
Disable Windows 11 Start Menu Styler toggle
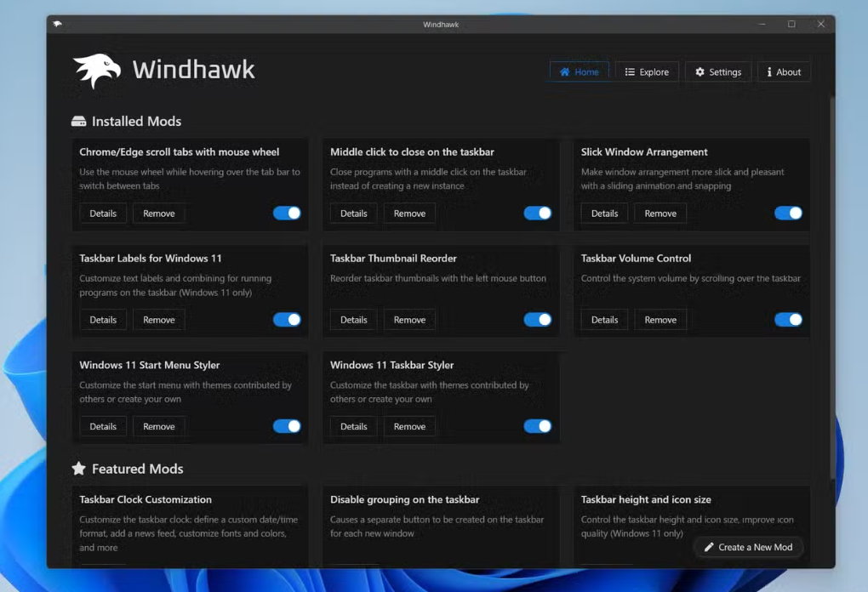pyautogui.click(x=287, y=426)
